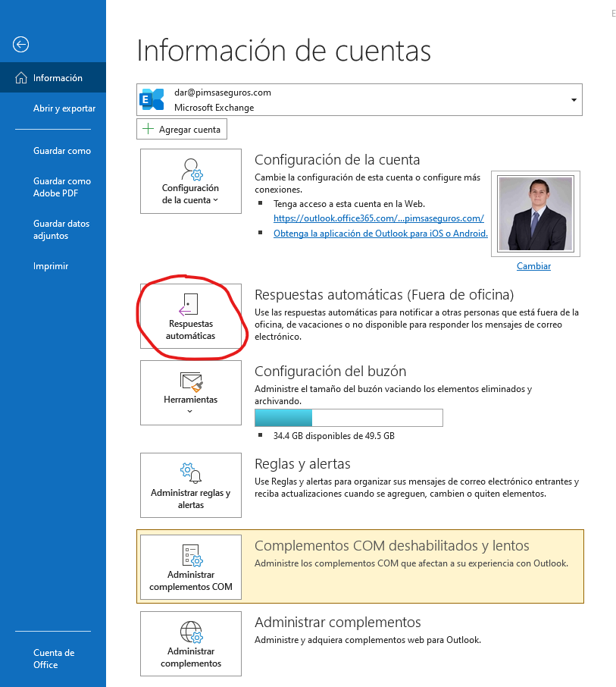Click the person gear account settings icon
The width and height of the screenshot is (616, 687).
point(192,170)
